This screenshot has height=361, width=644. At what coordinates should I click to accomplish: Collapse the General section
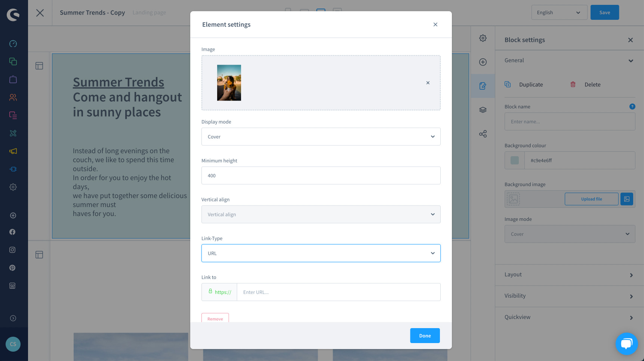[570, 61]
